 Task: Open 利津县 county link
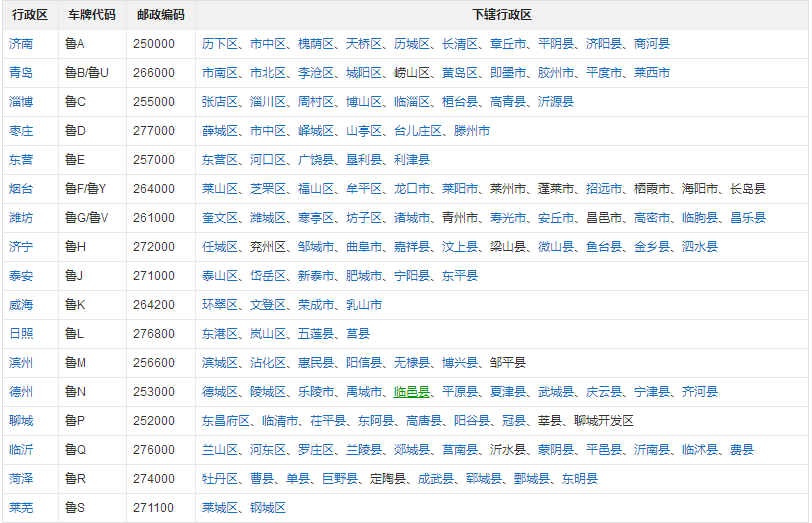click(412, 160)
